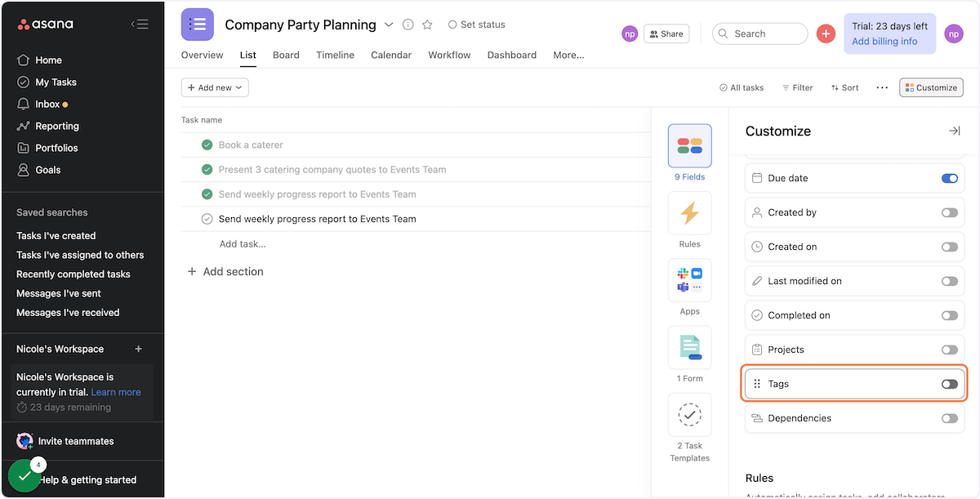
Task: Enable the Created on toggle
Action: (x=949, y=247)
